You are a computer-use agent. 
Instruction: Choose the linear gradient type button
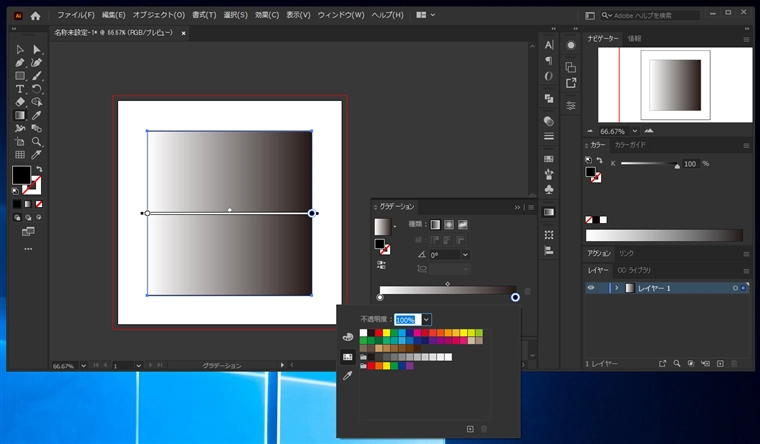click(435, 224)
